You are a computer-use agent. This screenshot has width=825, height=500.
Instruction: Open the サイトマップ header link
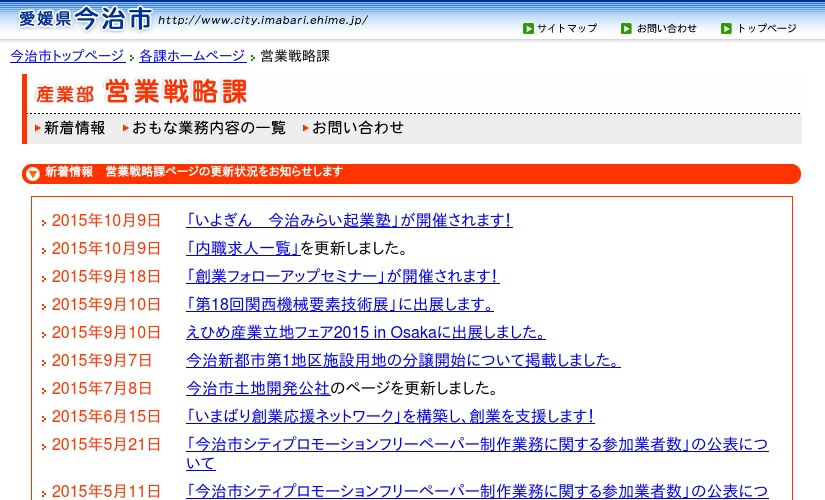566,28
